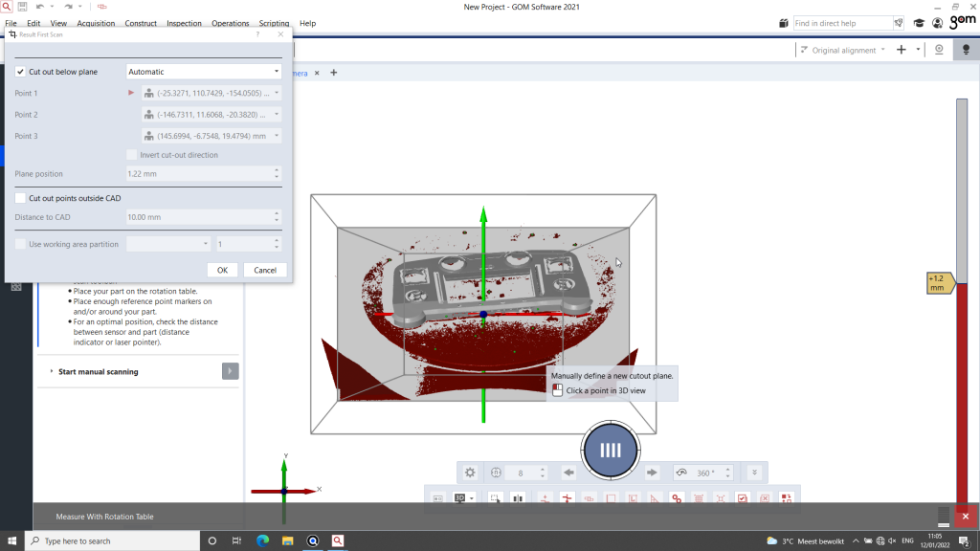The image size is (980, 551).
Task: Click the redo arrow icon
Action: pos(68,7)
